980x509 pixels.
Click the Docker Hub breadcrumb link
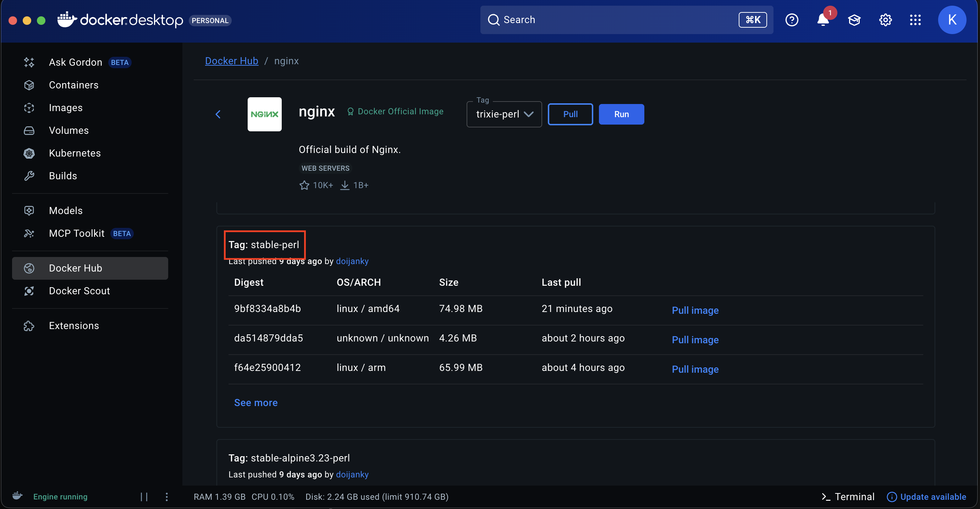coord(231,61)
